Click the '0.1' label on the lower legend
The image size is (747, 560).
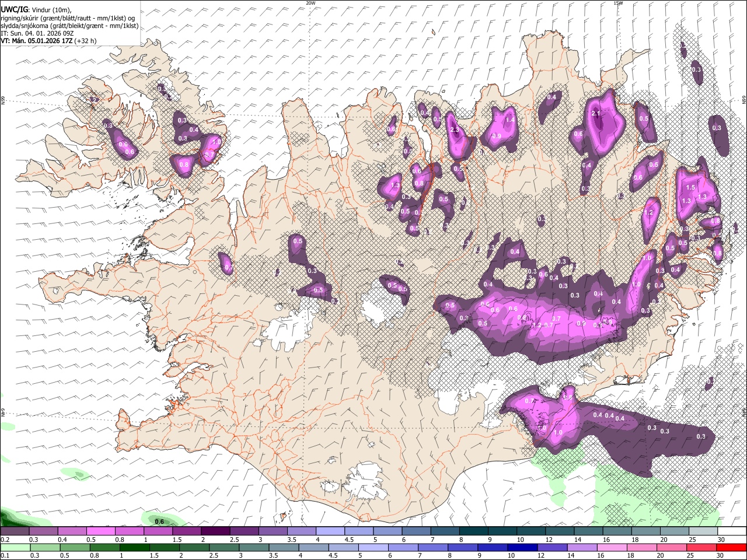coord(5,555)
